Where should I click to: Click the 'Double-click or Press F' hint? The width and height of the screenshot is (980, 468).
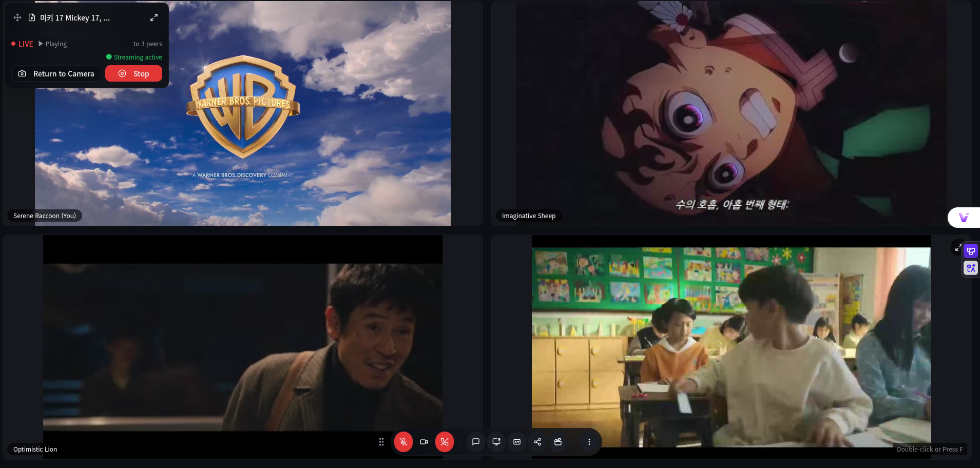930,450
